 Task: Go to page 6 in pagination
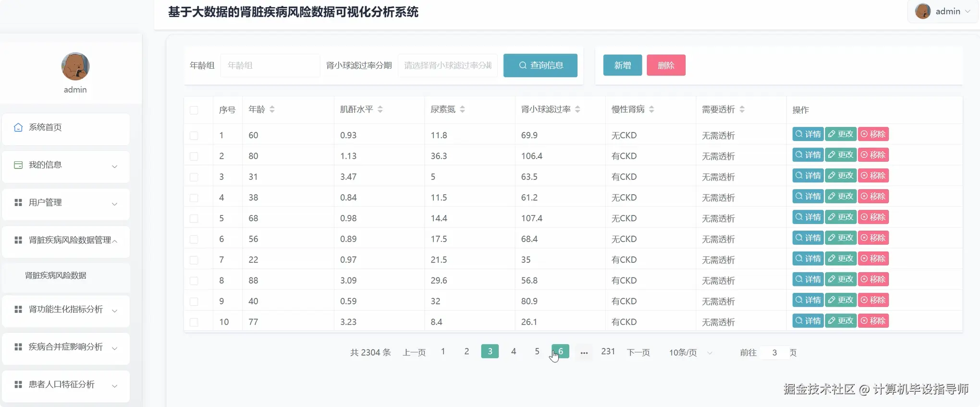point(561,351)
